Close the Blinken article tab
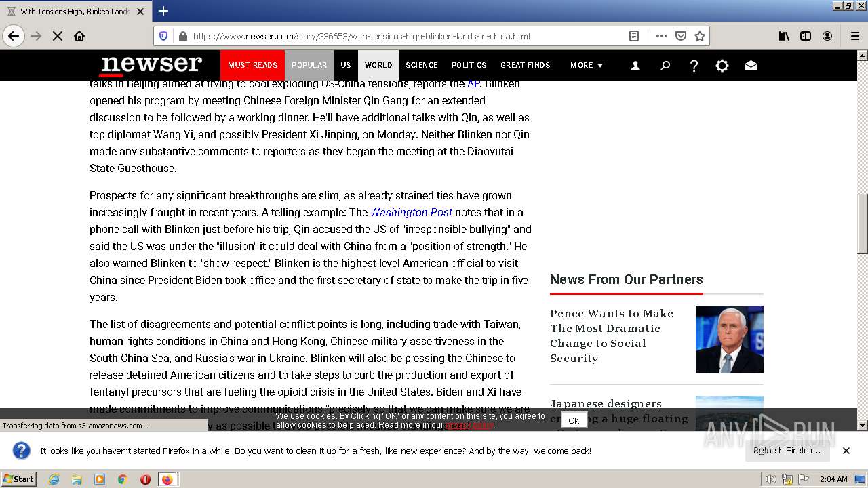Image resolution: width=868 pixels, height=488 pixels. (x=140, y=12)
